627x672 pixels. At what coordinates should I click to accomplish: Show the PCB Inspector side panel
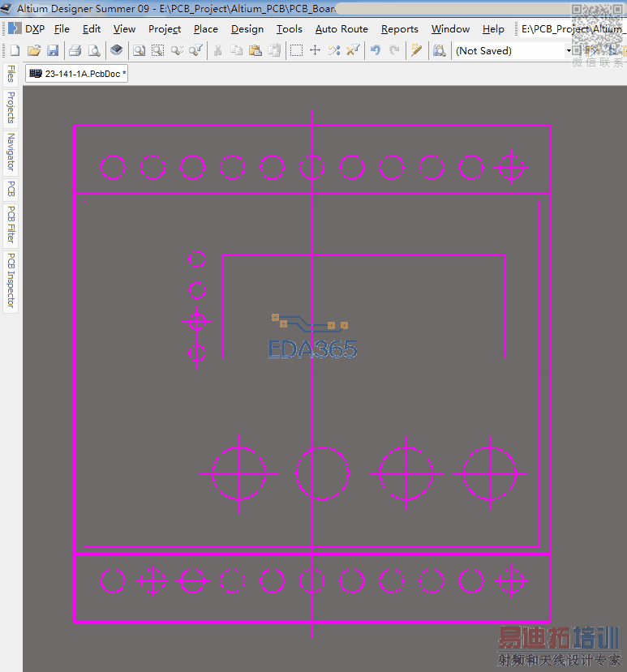[x=11, y=280]
